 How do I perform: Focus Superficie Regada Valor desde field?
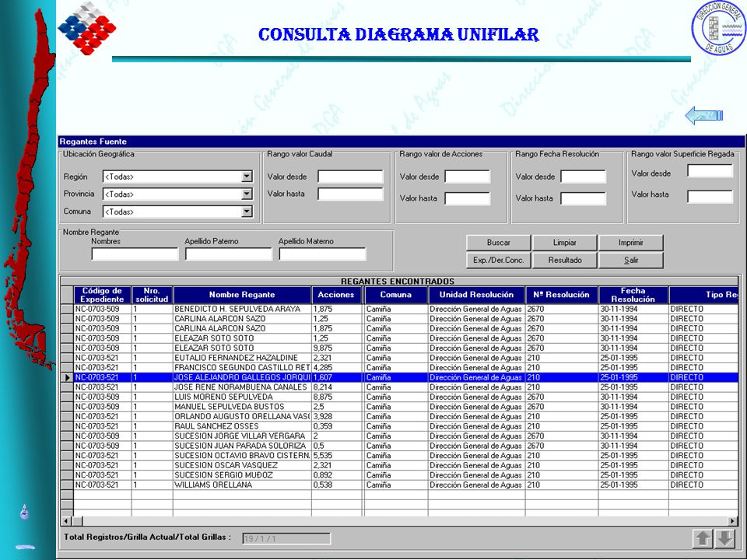[x=710, y=171]
